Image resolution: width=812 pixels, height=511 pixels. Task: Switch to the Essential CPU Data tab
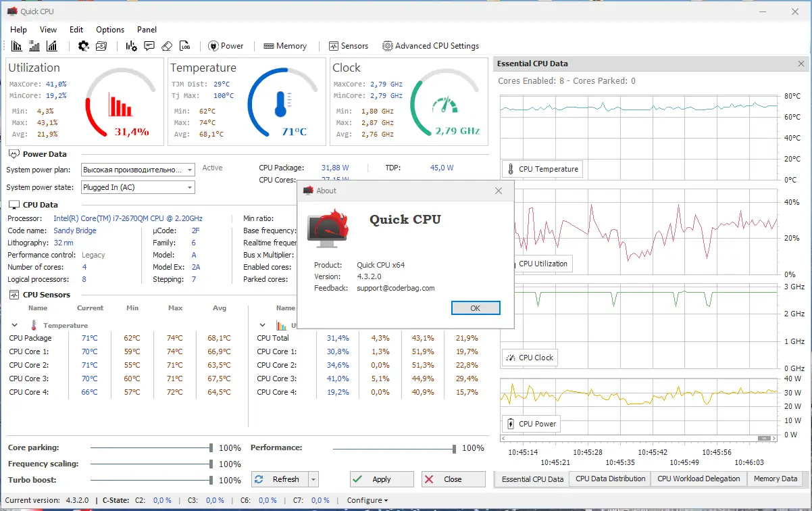(x=533, y=479)
